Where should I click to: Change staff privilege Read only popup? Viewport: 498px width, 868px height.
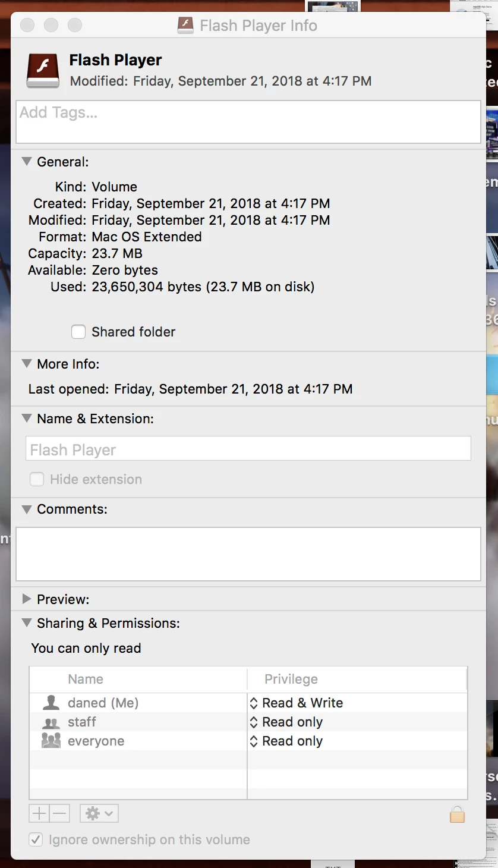(x=286, y=722)
